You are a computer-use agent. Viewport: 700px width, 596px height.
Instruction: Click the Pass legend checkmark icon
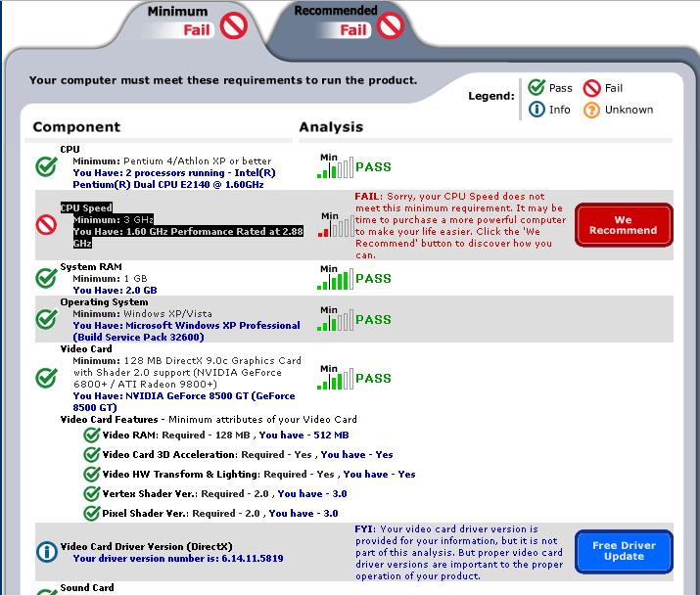coord(537,88)
